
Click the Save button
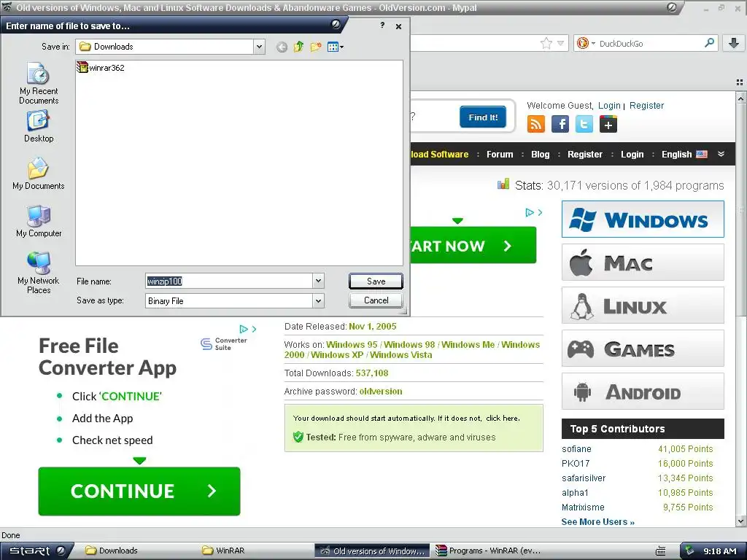coord(376,281)
